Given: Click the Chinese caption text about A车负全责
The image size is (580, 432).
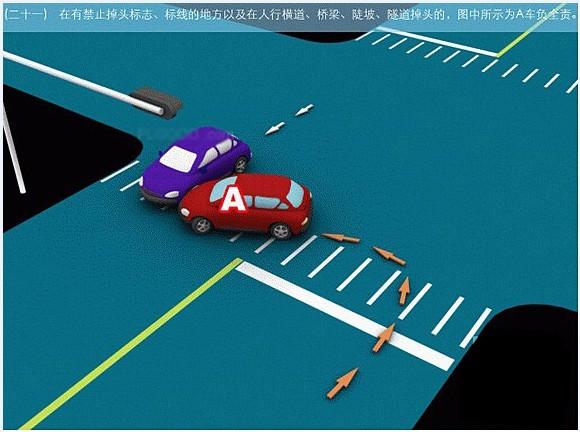Looking at the screenshot, I should pyautogui.click(x=290, y=14).
